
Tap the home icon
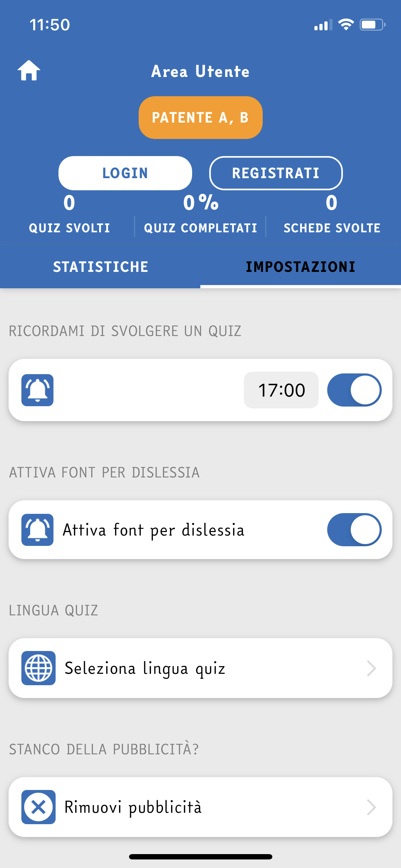tap(29, 71)
